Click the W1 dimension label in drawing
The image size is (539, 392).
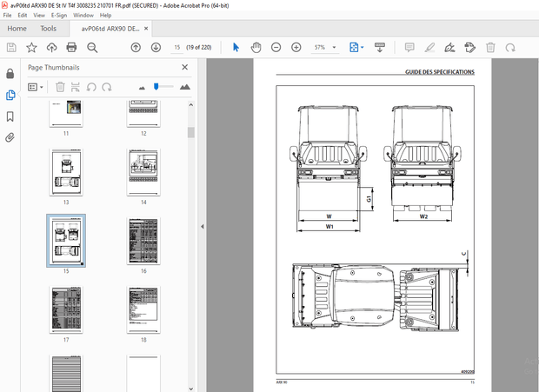tap(329, 226)
